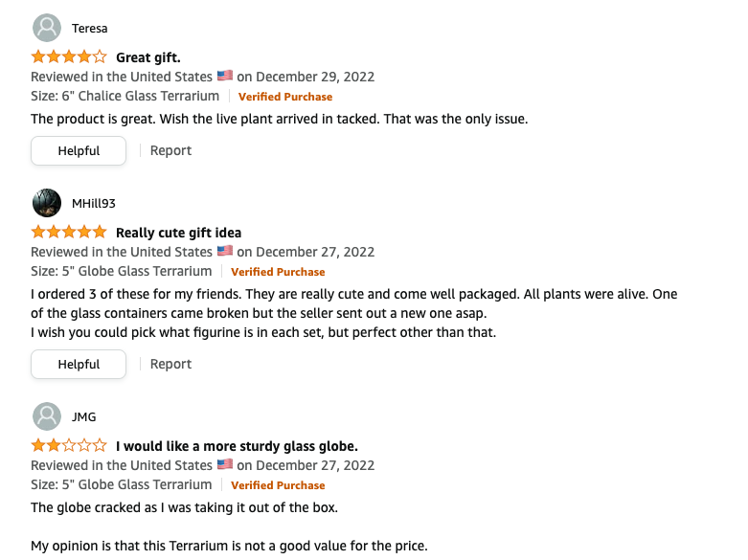Click the two-star rating on JMG's review
The height and width of the screenshot is (560, 748).
[69, 445]
